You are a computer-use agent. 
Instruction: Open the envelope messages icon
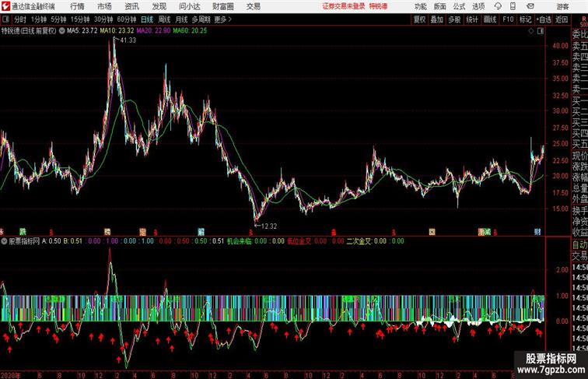[x=530, y=6]
